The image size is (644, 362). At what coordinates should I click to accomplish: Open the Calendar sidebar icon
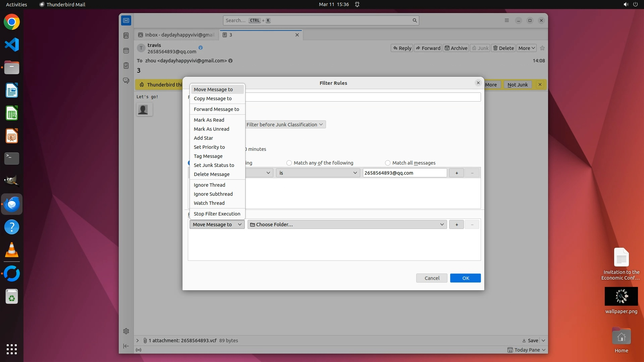pyautogui.click(x=126, y=51)
